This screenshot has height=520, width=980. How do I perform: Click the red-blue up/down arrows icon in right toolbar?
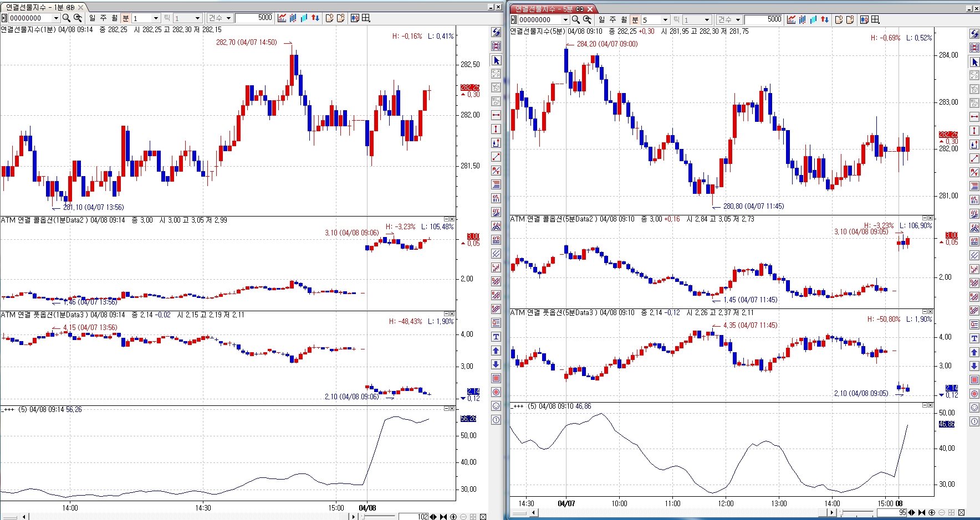click(x=825, y=20)
